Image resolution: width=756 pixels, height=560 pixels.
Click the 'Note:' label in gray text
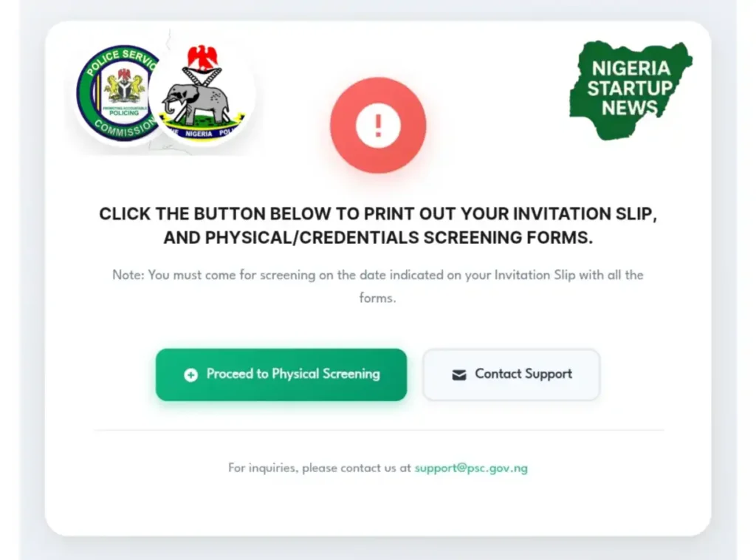[128, 275]
